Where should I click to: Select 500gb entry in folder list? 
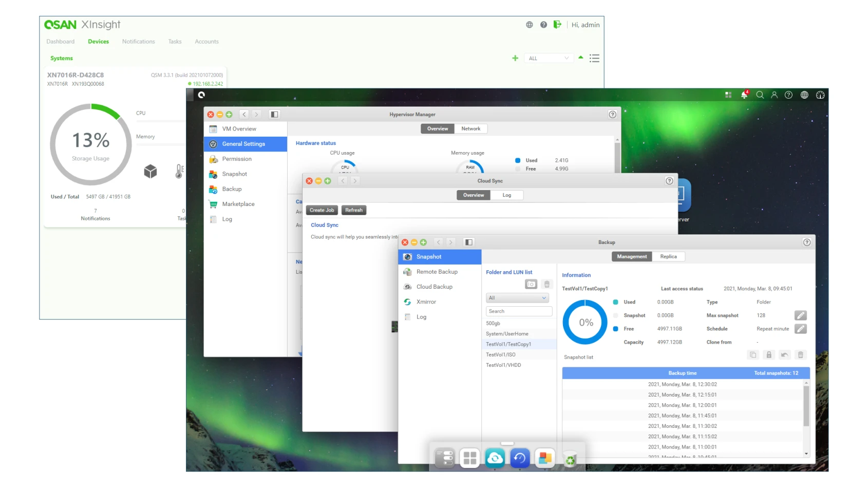[x=519, y=324]
